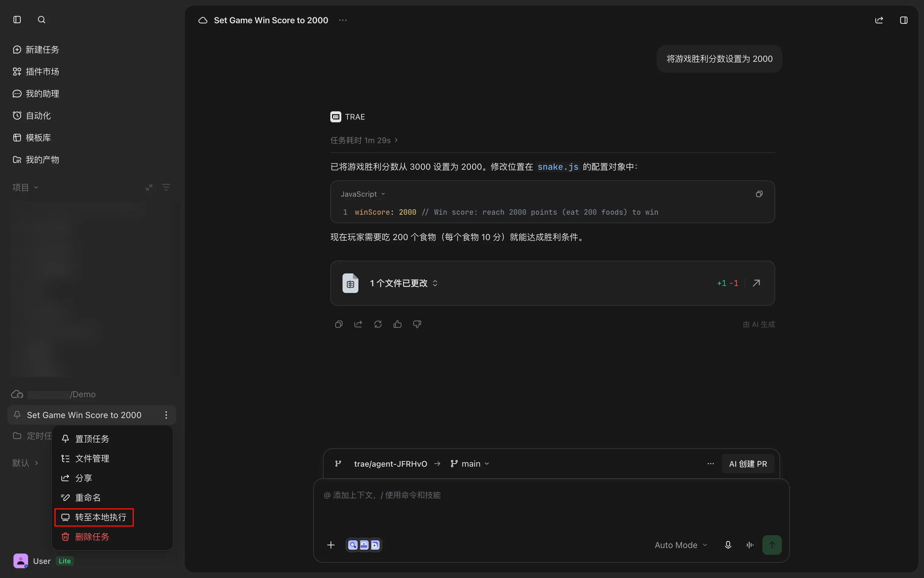Open the User Lite profile
Viewport: 924px width, 578px height.
pyautogui.click(x=43, y=561)
